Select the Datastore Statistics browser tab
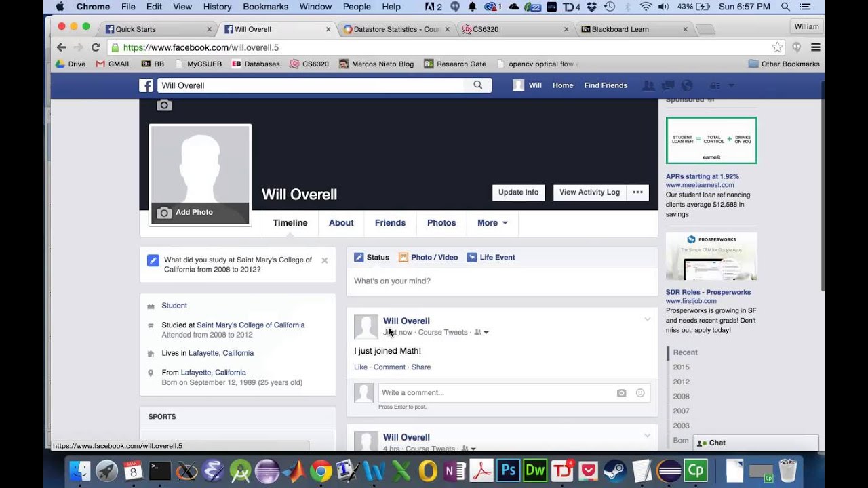This screenshot has height=488, width=868. coord(397,29)
